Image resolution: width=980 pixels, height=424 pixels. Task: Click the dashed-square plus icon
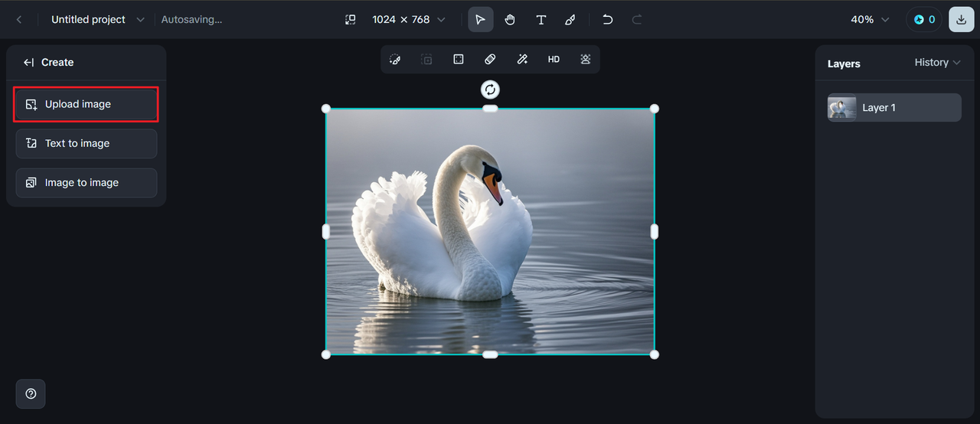(x=426, y=59)
